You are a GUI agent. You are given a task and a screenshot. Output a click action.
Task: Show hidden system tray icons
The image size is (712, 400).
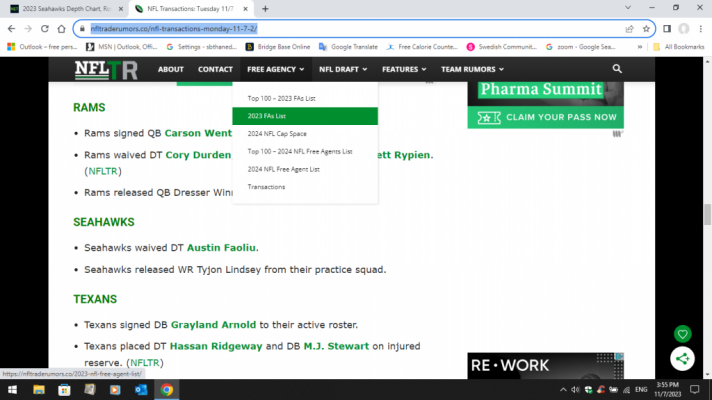563,390
